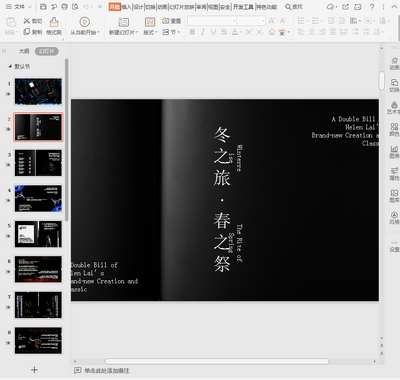Screen dimensions: 400x380
Task: Click the Superscript icon
Action: (x=249, y=32)
